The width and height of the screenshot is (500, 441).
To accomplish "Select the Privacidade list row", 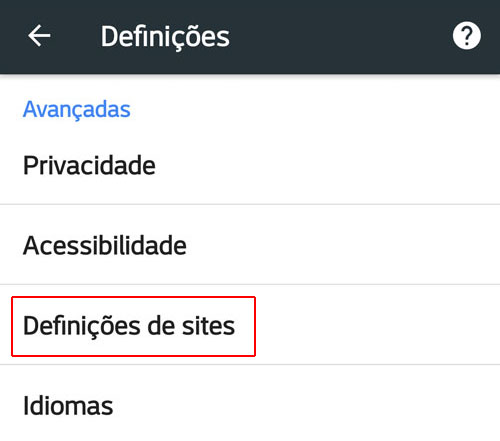I will (250, 165).
